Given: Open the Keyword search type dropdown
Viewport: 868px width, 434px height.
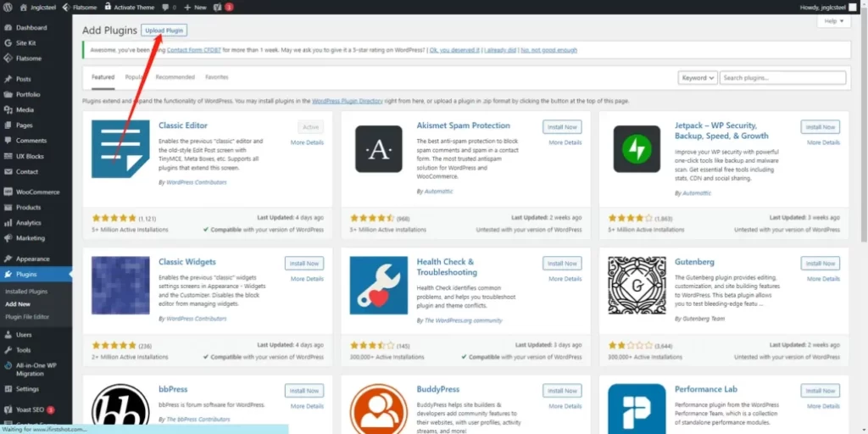Looking at the screenshot, I should click(x=698, y=78).
